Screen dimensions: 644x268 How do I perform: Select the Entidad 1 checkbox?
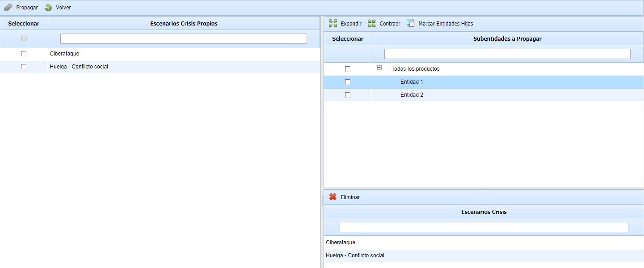[x=348, y=82]
